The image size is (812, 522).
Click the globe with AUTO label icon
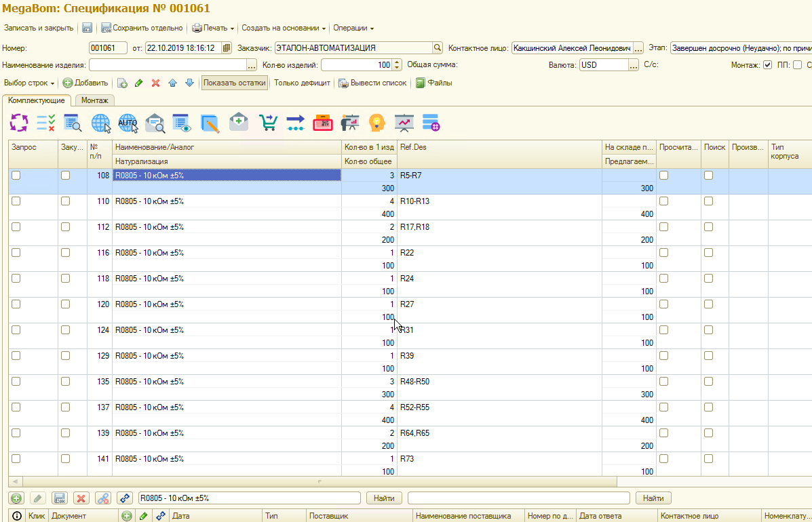(x=128, y=123)
